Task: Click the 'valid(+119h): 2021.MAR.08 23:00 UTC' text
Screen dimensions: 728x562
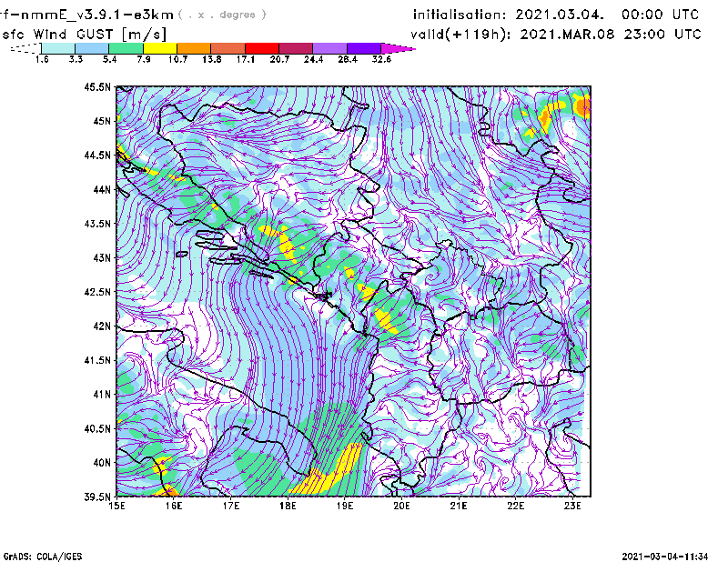Action: (x=556, y=35)
